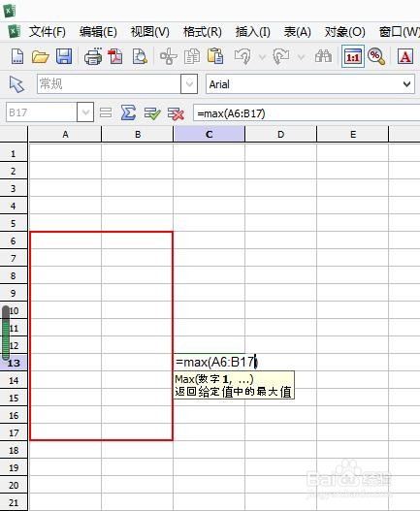
Task: Click cell D1 in the sheet
Action: (x=280, y=153)
